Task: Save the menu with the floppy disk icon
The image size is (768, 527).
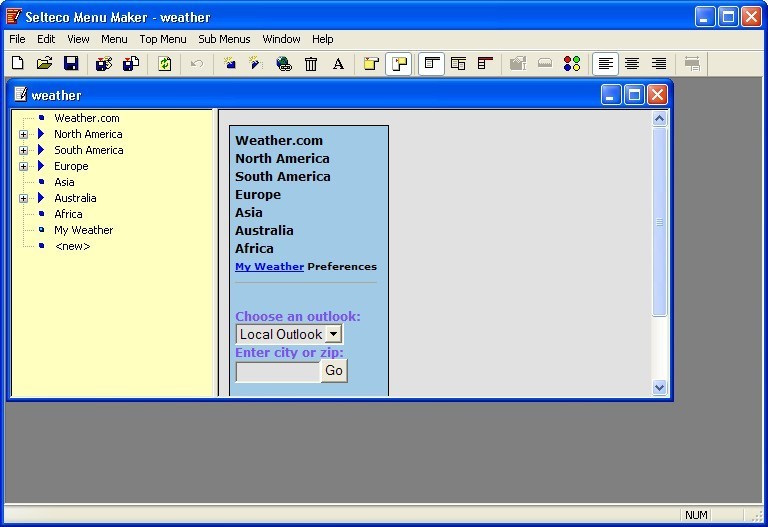Action: tap(71, 63)
